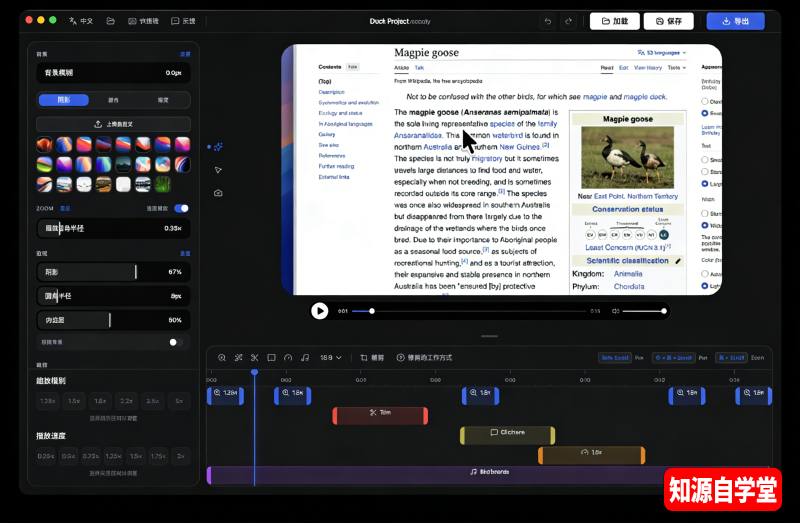Viewport: 800px width, 523px height.
Task: Click the scissors cut icon in timeline toolbar
Action: point(254,357)
